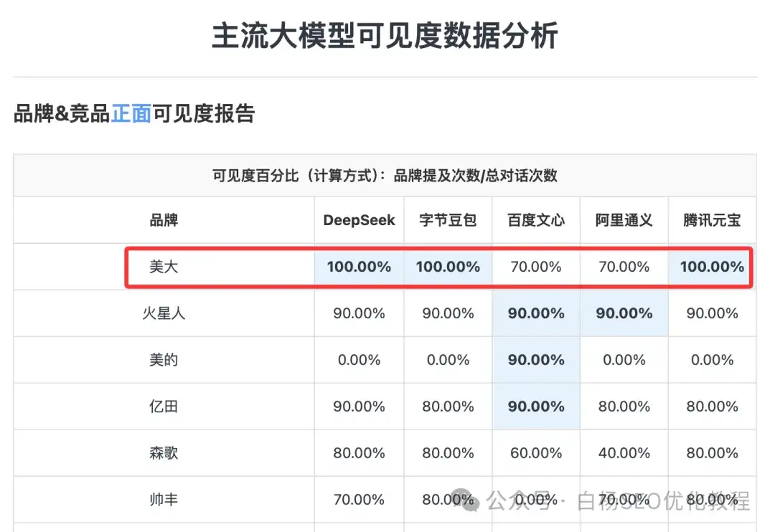Click the WeChat watermark icon
Image resolution: width=775 pixels, height=532 pixels.
point(466,499)
